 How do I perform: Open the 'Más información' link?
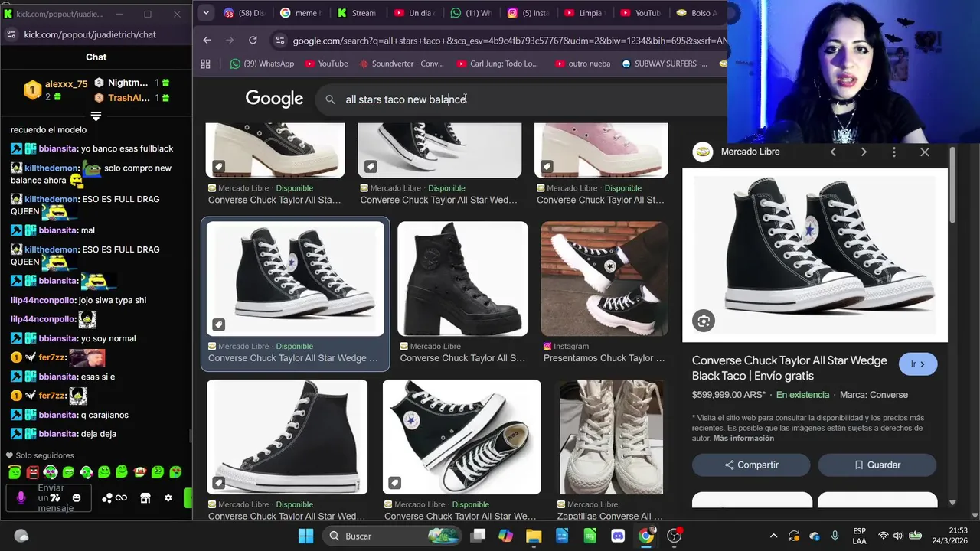pyautogui.click(x=743, y=439)
